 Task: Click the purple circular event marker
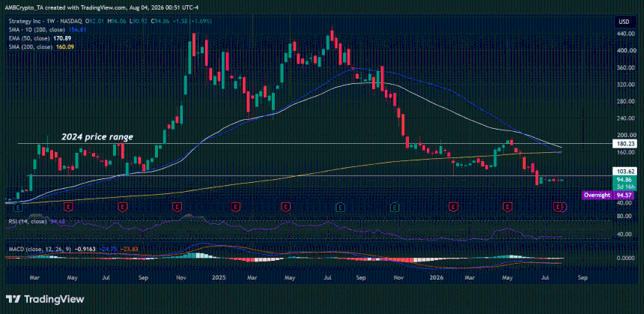(563, 207)
